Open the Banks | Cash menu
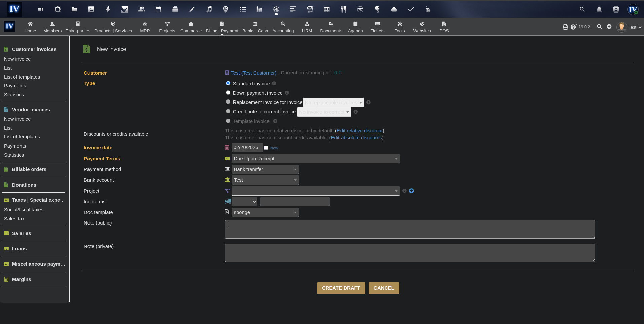The width and height of the screenshot is (644, 324). tap(255, 27)
